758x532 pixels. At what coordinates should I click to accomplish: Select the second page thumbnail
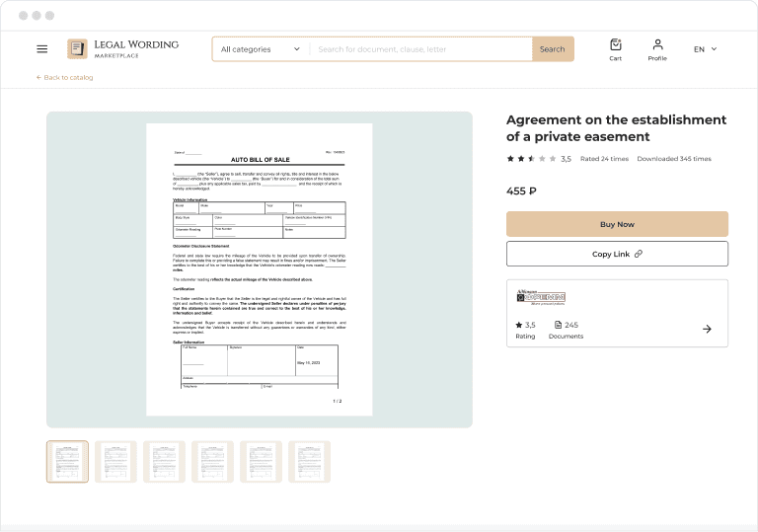115,461
